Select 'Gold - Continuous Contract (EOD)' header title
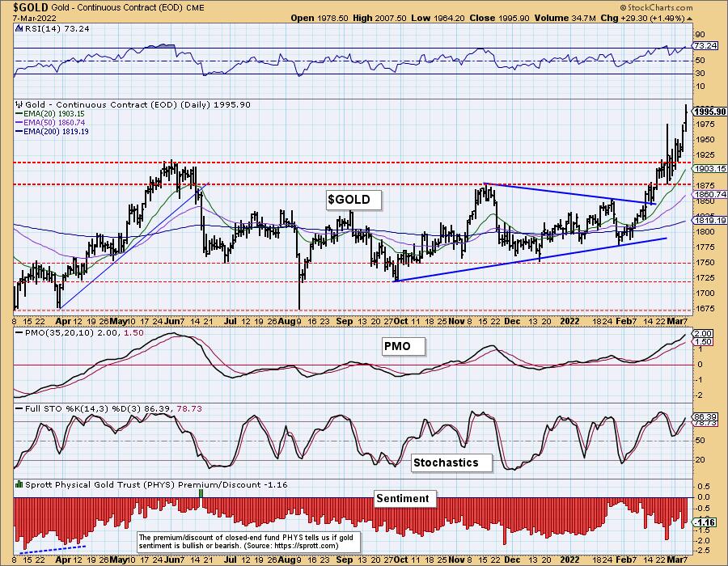This screenshot has height=566, width=728. click(116, 7)
